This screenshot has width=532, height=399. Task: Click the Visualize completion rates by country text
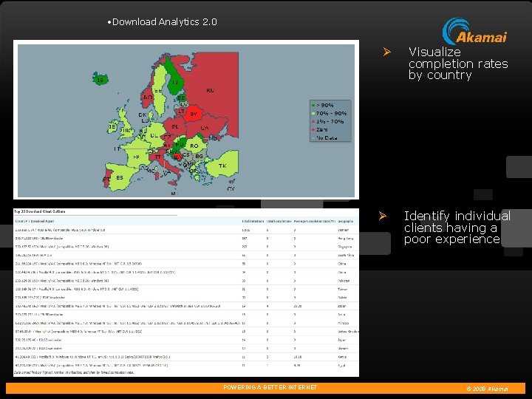458,64
